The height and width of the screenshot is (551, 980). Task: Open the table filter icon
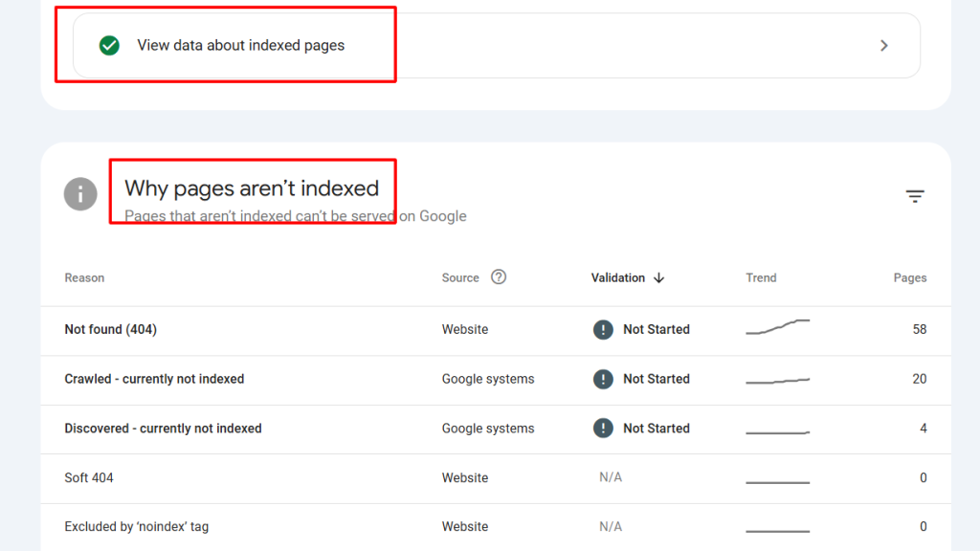[916, 194]
